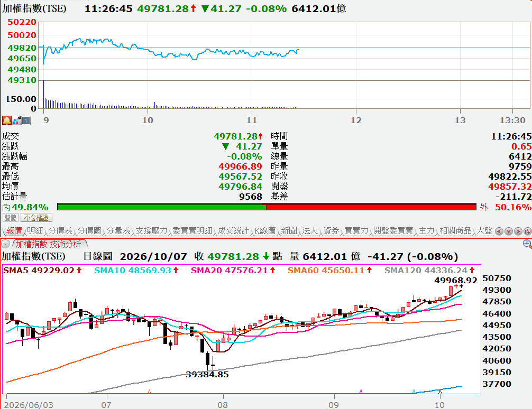Click the SMA10 48569.93 indicator label
The image size is (532, 409).
(x=136, y=271)
